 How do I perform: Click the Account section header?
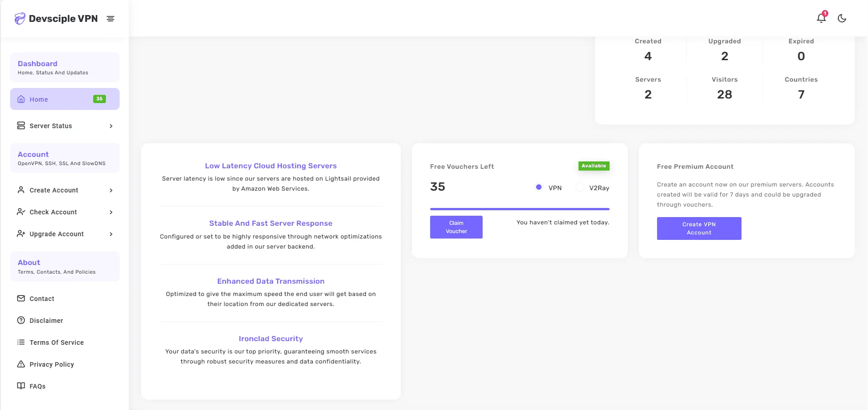pyautogui.click(x=65, y=158)
